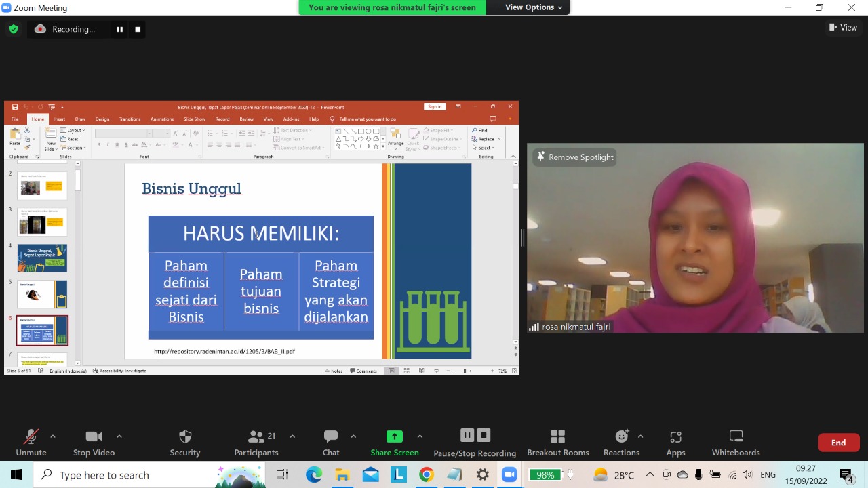Open the Reactions menu

[621, 442]
